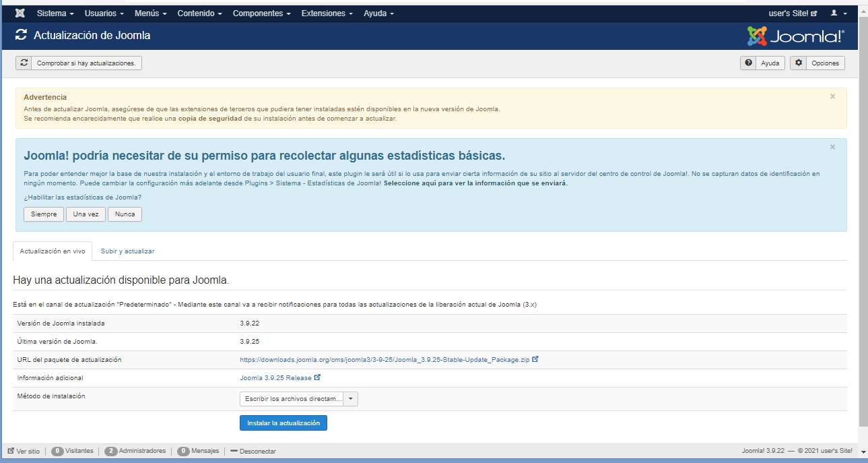Open Método de instalación dropdown
The height and width of the screenshot is (463, 868).
pyautogui.click(x=298, y=399)
